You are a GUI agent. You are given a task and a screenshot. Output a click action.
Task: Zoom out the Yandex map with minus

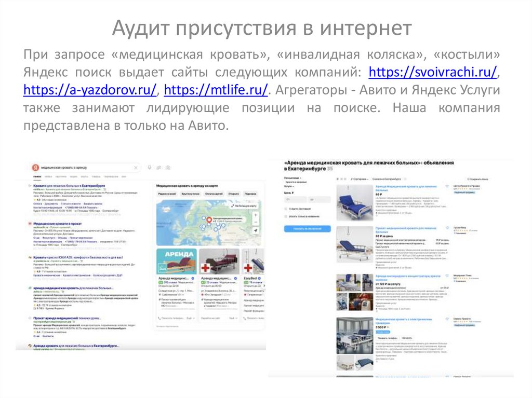pyautogui.click(x=256, y=222)
